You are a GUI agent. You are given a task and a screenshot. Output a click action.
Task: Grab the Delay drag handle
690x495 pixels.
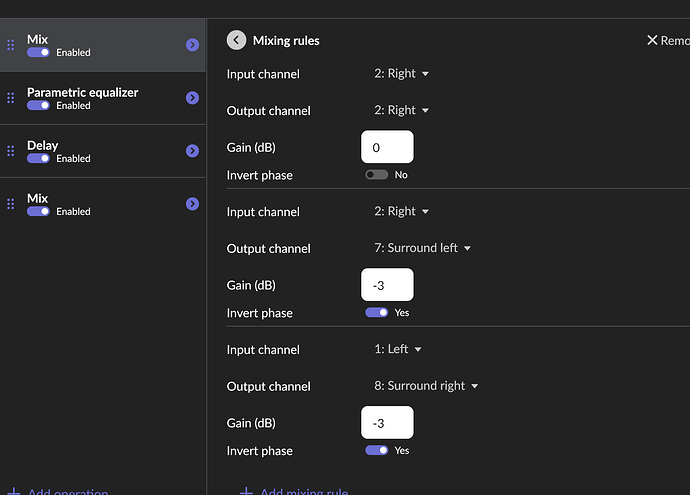coord(11,151)
